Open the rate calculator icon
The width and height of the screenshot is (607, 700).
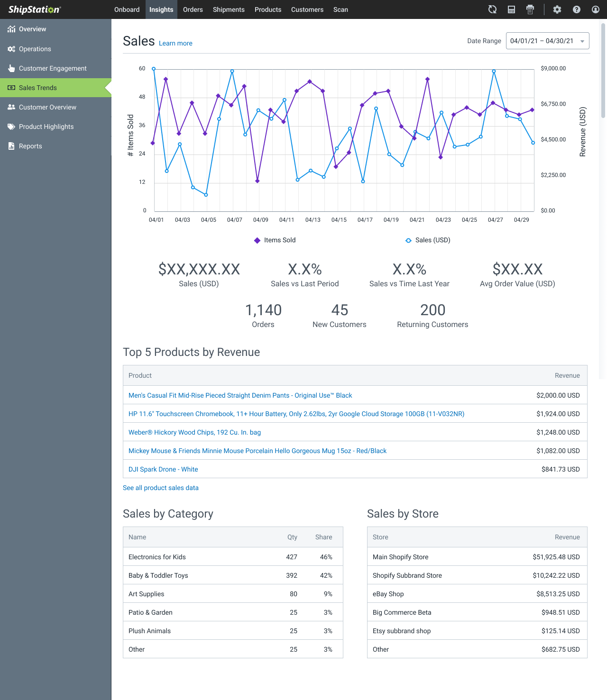click(511, 9)
